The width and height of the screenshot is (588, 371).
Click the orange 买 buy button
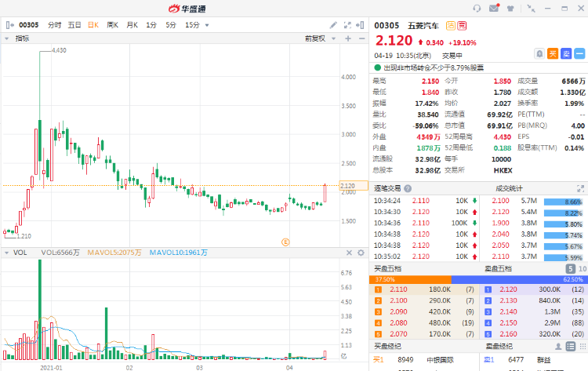(x=553, y=54)
